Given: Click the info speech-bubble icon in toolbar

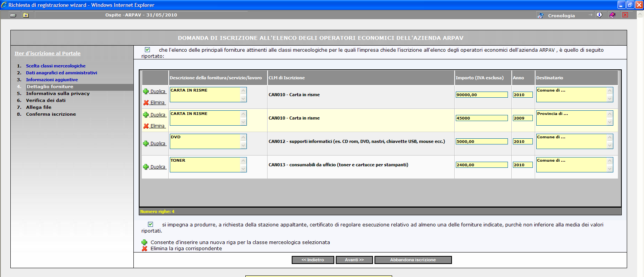Looking at the screenshot, I should (x=600, y=15).
